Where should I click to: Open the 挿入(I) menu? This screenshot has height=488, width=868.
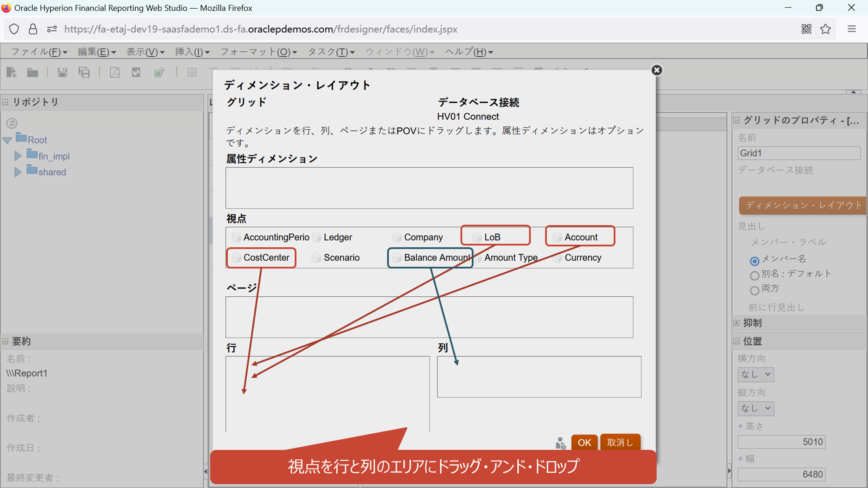point(192,52)
